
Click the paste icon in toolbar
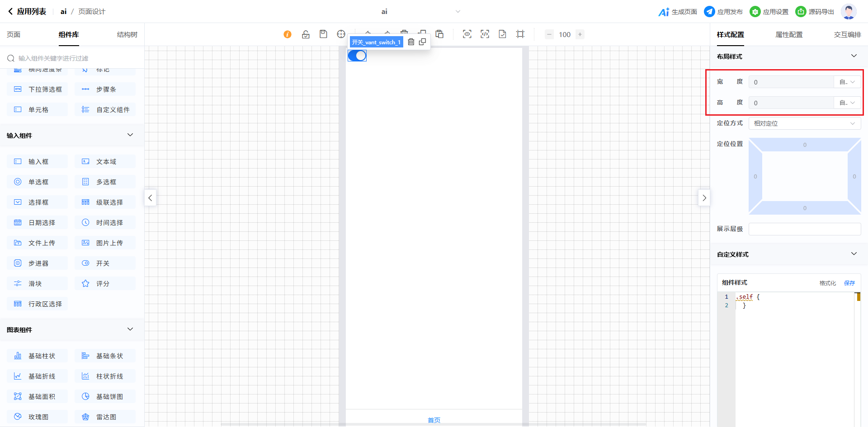[439, 34]
